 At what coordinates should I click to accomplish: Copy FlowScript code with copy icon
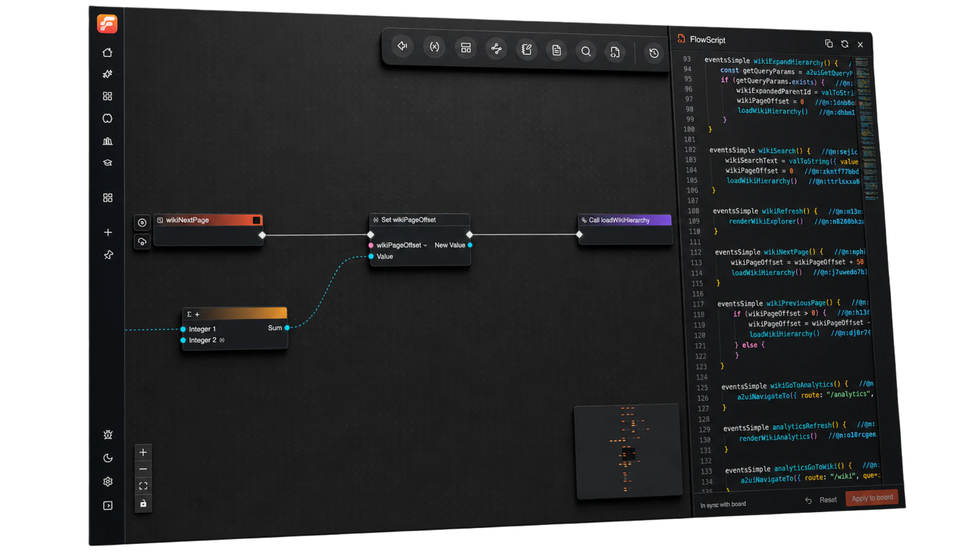click(829, 44)
